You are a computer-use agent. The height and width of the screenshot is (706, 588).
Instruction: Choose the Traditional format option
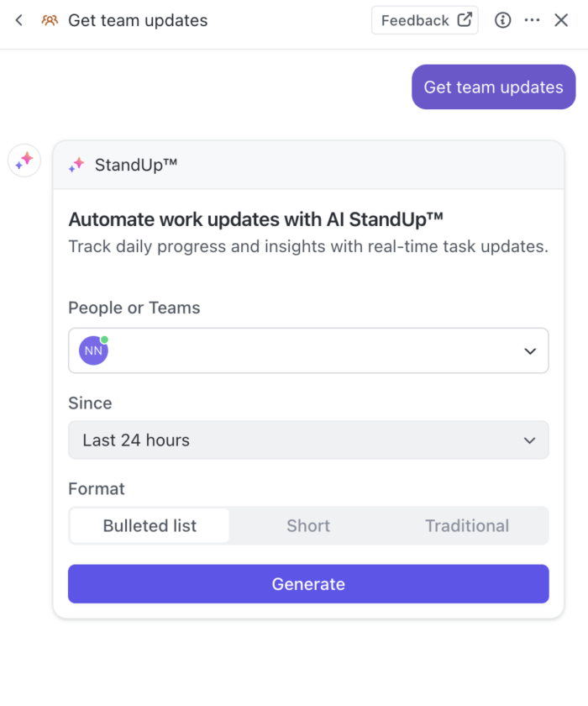(x=467, y=526)
